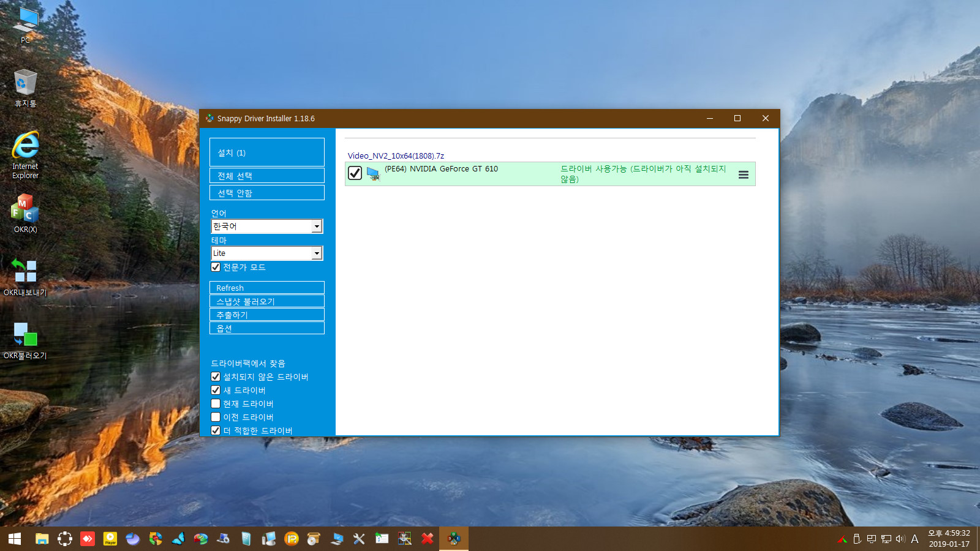Maximize the Snappy Driver Installer window
The height and width of the screenshot is (551, 980).
pos(737,118)
